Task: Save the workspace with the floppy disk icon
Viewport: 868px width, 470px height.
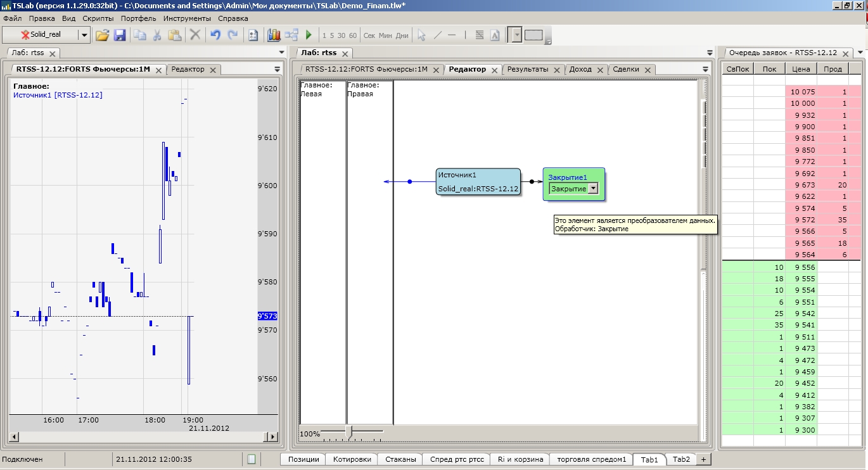Action: click(120, 35)
